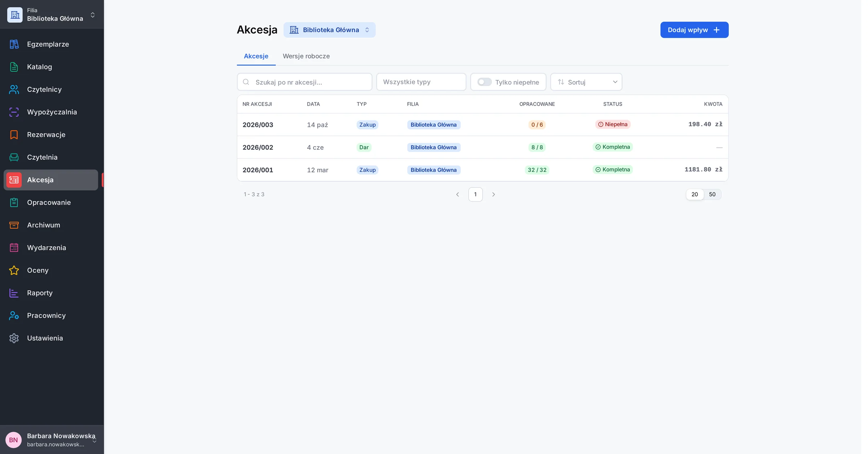This screenshot has width=868, height=454.
Task: Open Egzemplarze books icon in sidebar
Action: (14, 44)
